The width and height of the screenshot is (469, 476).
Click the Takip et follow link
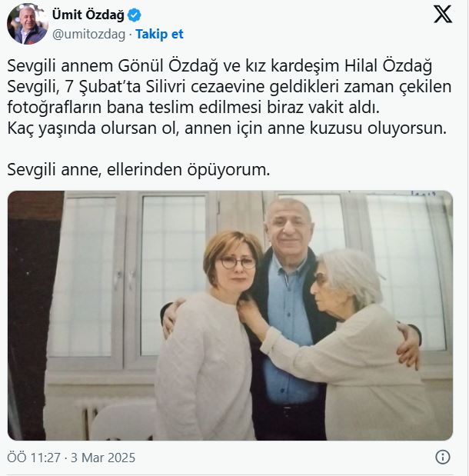pos(159,34)
